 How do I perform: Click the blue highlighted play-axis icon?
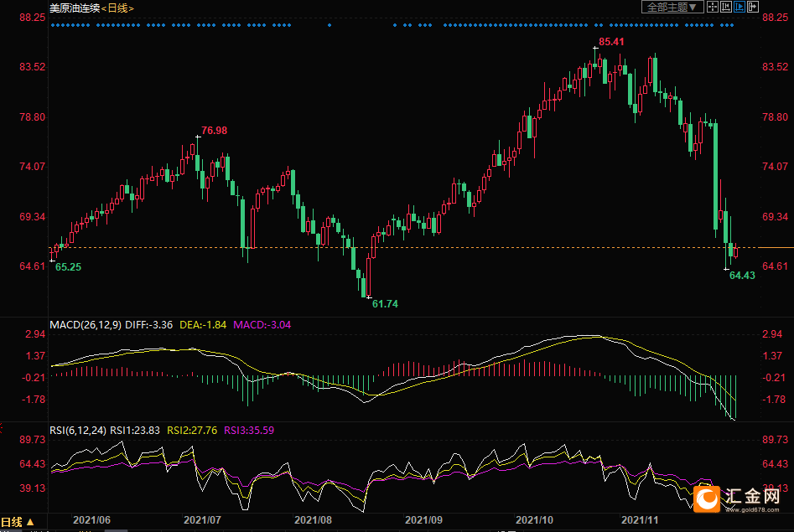(739, 8)
